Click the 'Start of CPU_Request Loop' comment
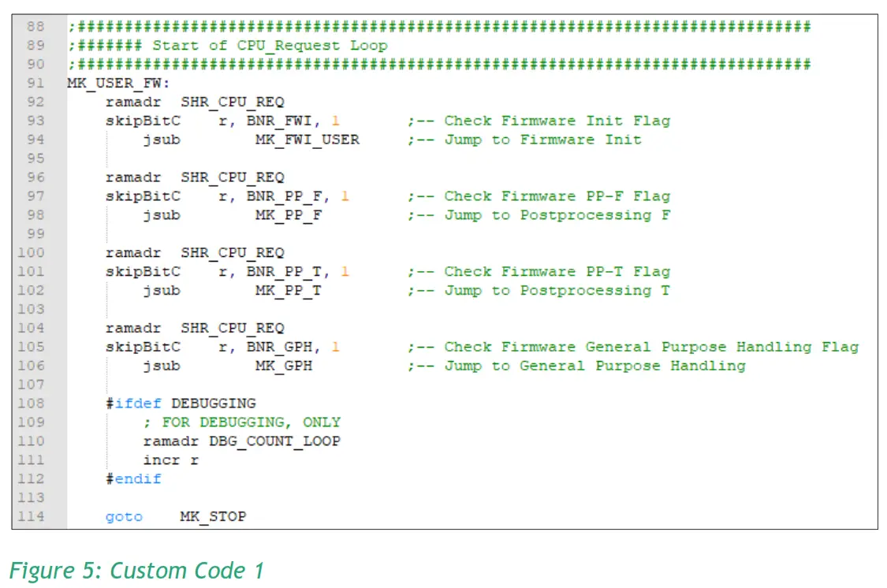Image resolution: width=887 pixels, height=588 pixels. point(270,46)
